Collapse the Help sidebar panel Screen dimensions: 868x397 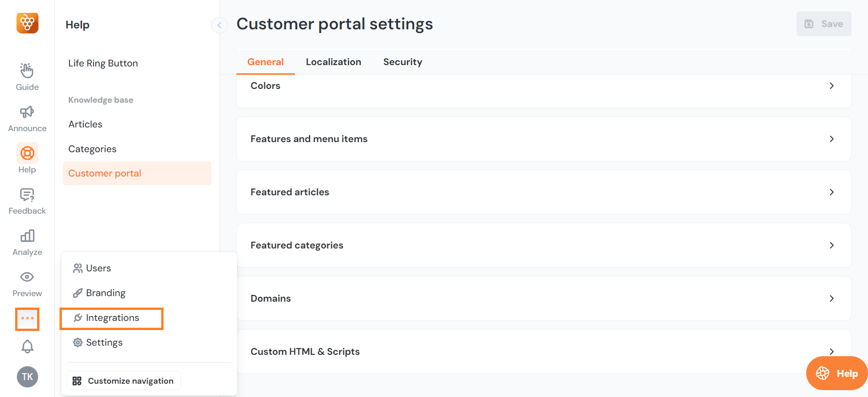219,25
